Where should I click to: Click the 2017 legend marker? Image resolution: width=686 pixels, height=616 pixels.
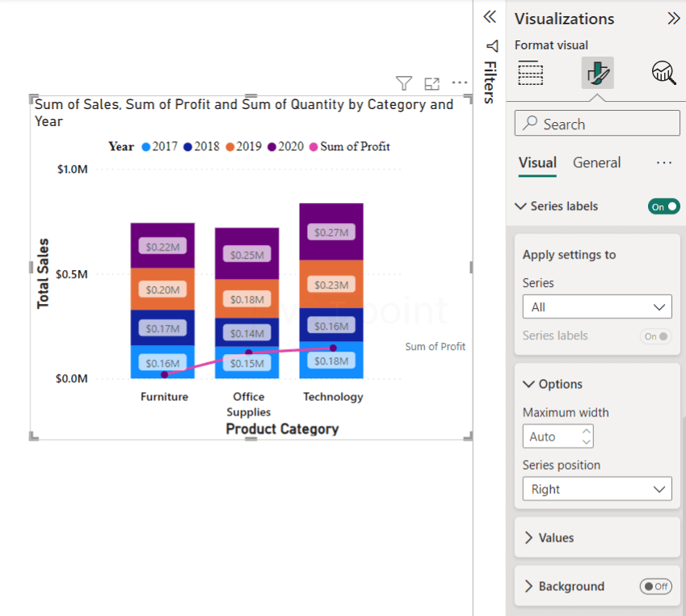(146, 146)
